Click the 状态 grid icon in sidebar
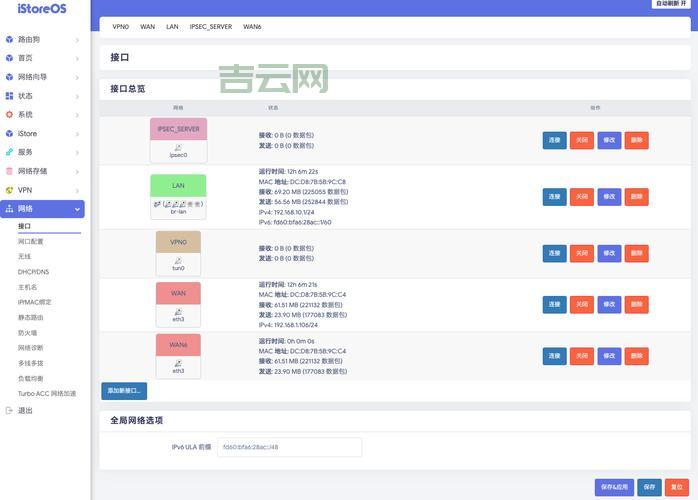 click(9, 96)
